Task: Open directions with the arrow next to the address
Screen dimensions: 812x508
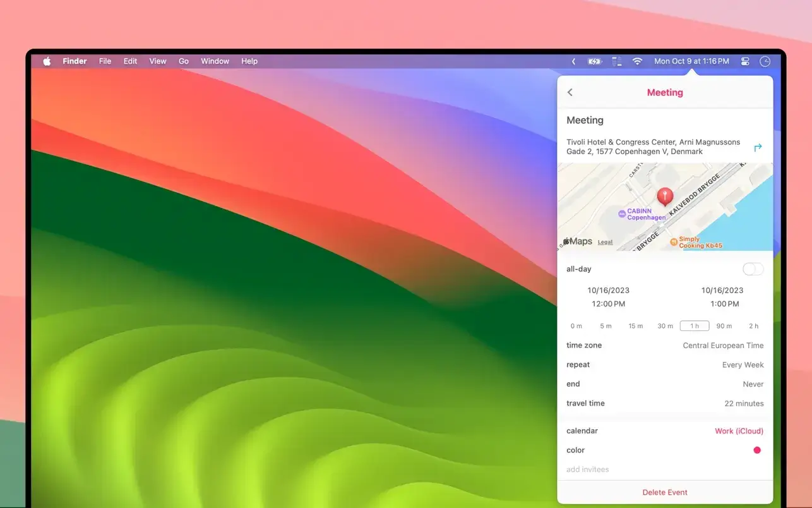Action: pyautogui.click(x=758, y=147)
